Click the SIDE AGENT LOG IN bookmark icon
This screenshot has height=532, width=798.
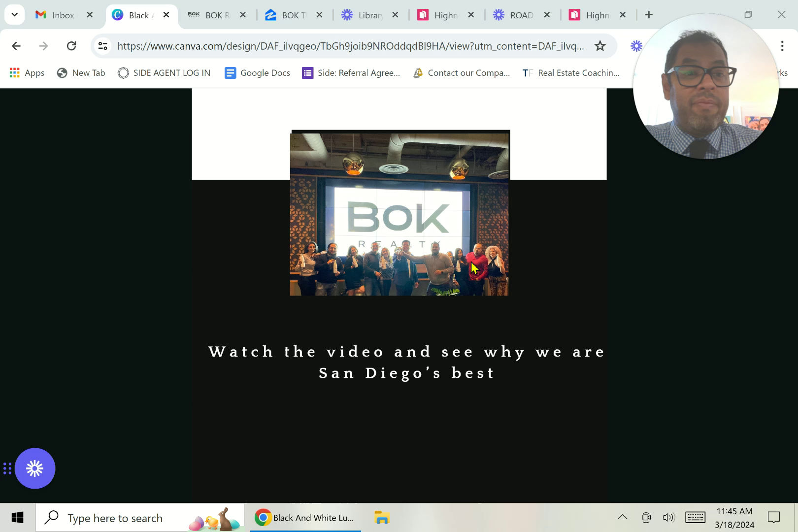click(x=123, y=72)
